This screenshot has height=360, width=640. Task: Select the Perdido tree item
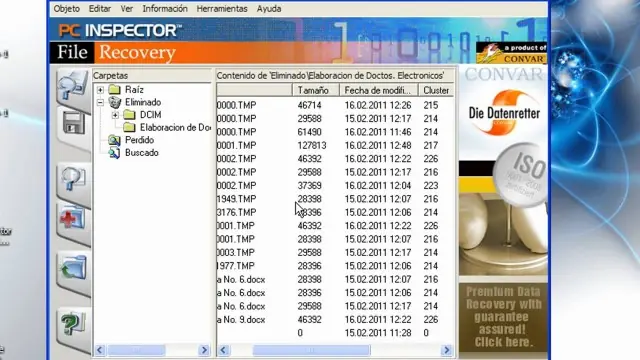point(139,140)
